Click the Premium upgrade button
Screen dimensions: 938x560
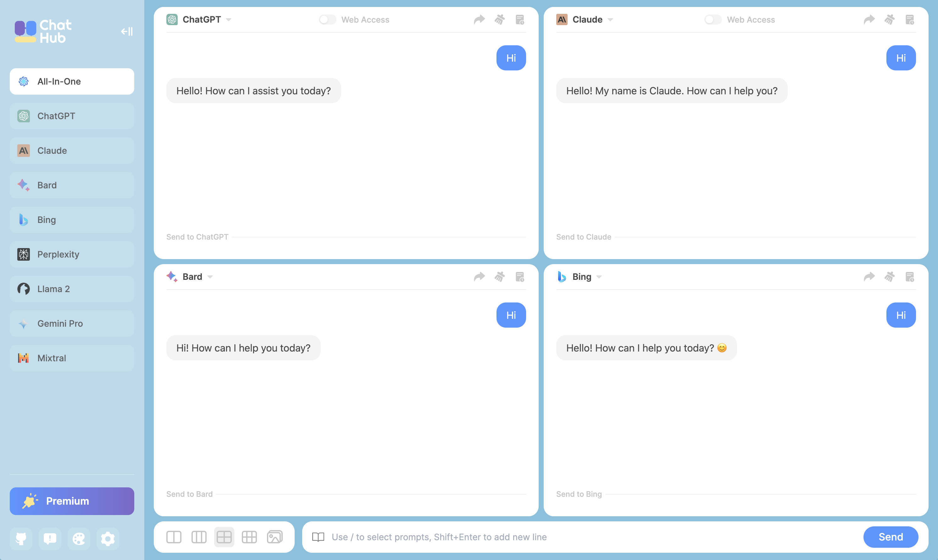click(x=71, y=501)
